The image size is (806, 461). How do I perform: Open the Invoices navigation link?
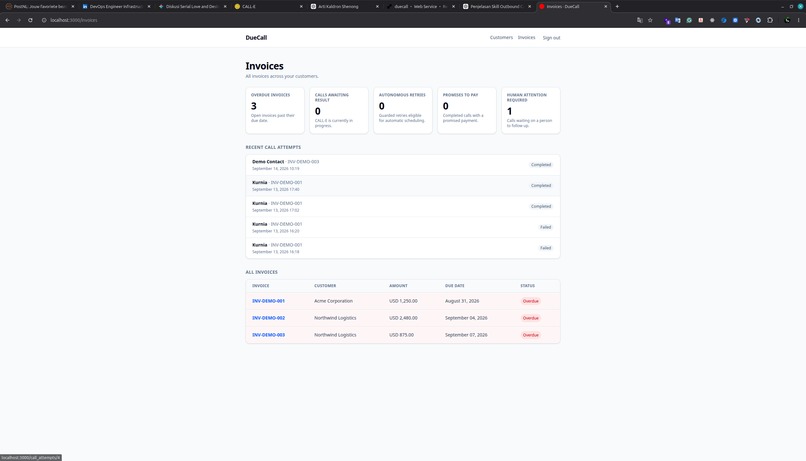coord(526,38)
